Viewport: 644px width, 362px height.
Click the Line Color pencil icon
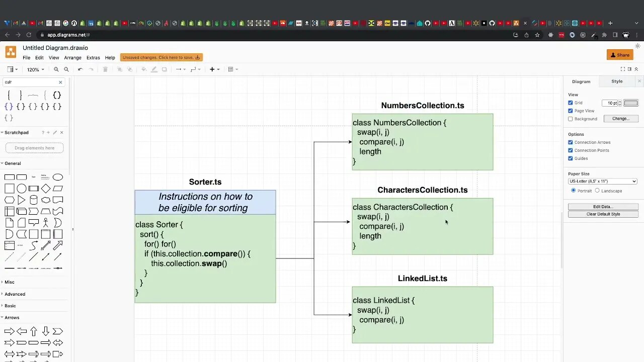(x=154, y=69)
